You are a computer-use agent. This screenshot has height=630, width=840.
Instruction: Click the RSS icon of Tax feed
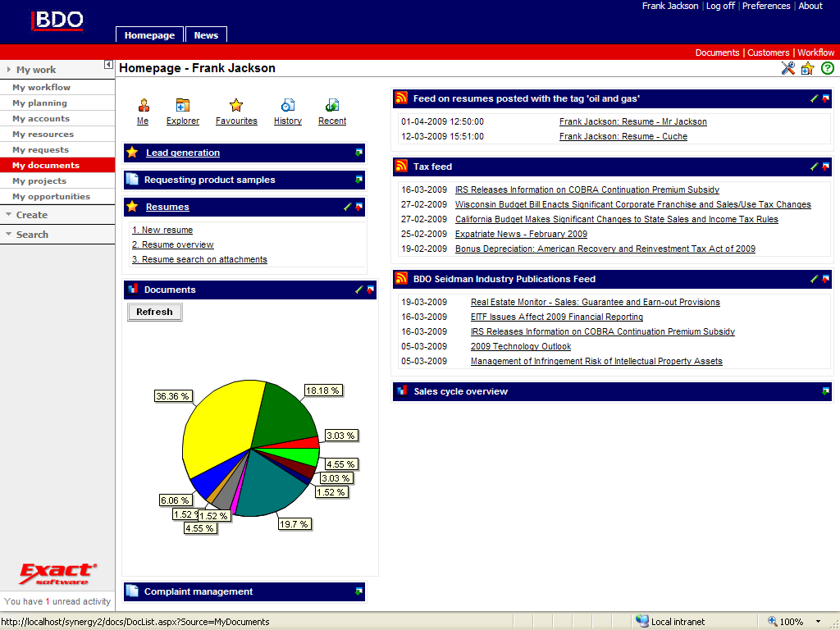[x=401, y=166]
